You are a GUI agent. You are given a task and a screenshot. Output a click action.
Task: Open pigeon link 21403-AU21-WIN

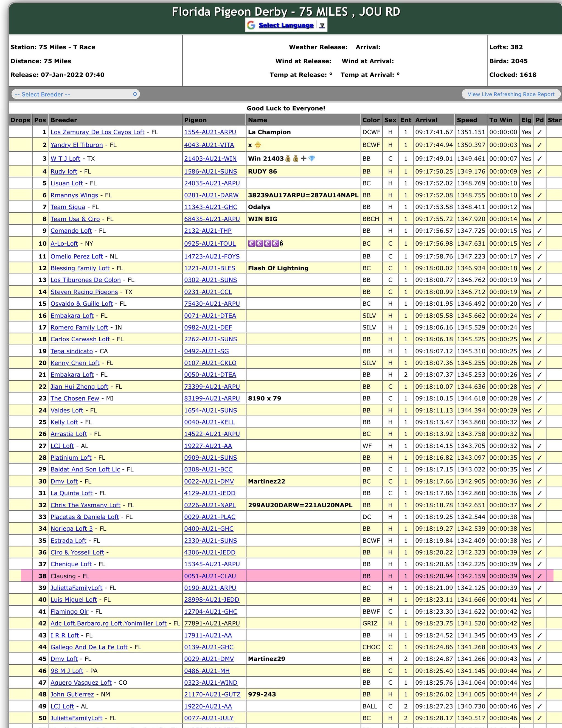tap(210, 159)
